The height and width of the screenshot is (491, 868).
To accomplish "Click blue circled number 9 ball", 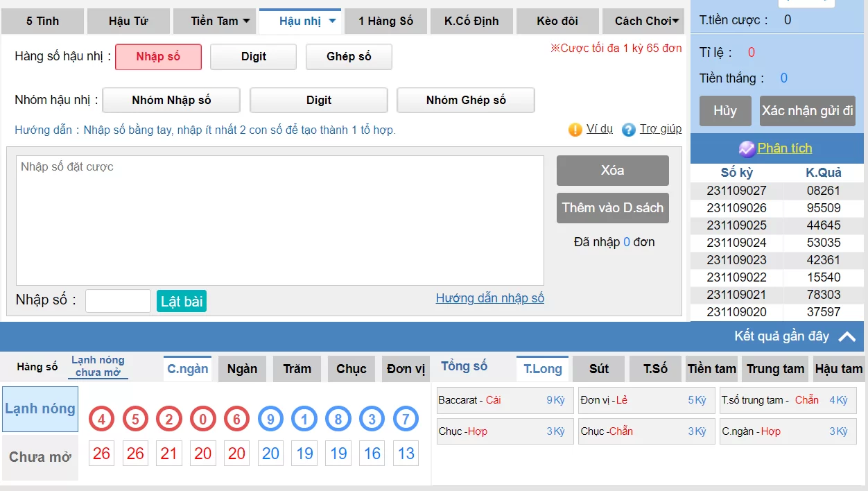I will pos(270,419).
